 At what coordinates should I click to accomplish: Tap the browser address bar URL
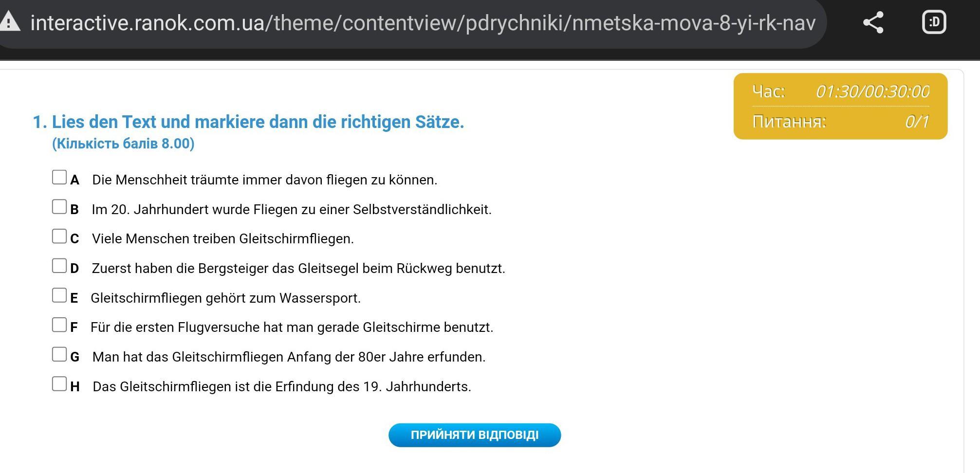[x=423, y=23]
